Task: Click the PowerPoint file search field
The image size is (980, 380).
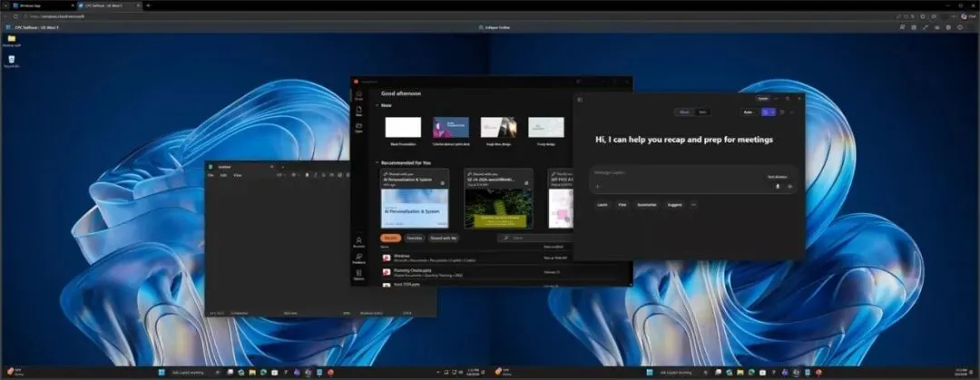Action: (x=534, y=239)
